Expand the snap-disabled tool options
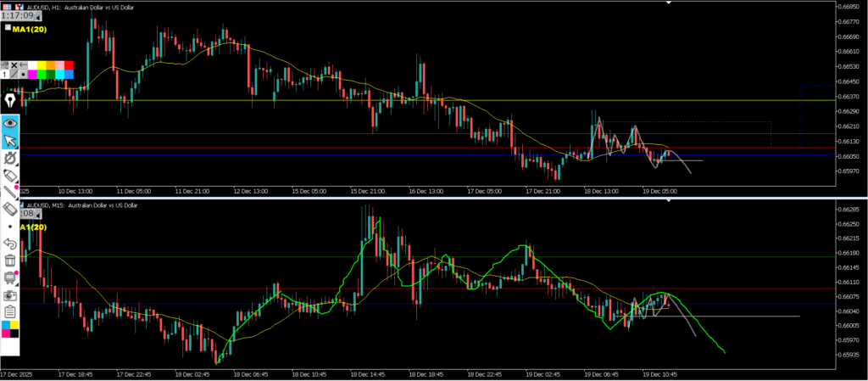868x381 pixels. click(x=11, y=157)
